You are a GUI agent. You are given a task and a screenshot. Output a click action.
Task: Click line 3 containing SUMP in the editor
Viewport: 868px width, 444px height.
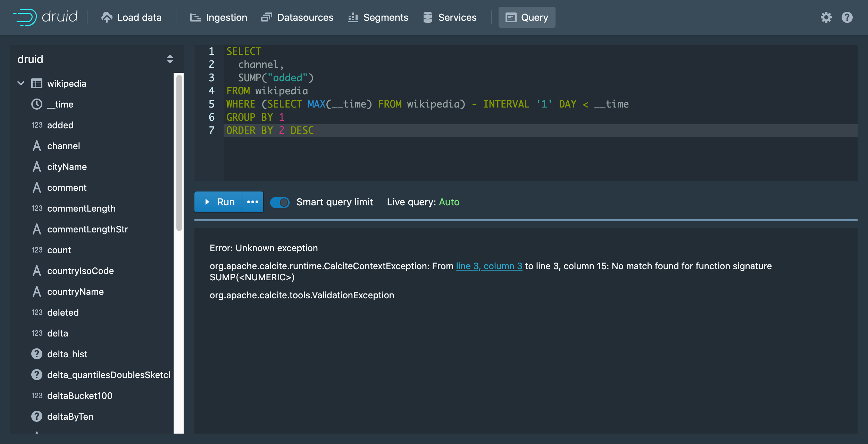pos(275,78)
